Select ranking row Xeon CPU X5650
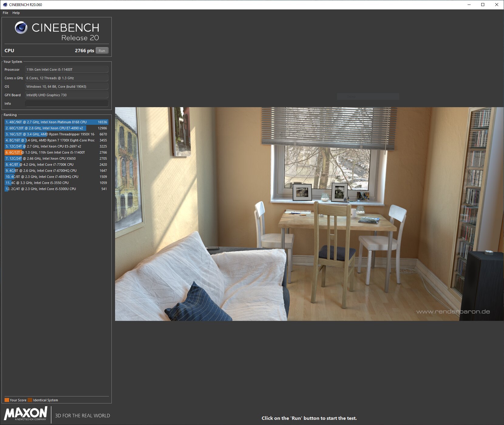The width and height of the screenshot is (504, 425). [x=56, y=158]
